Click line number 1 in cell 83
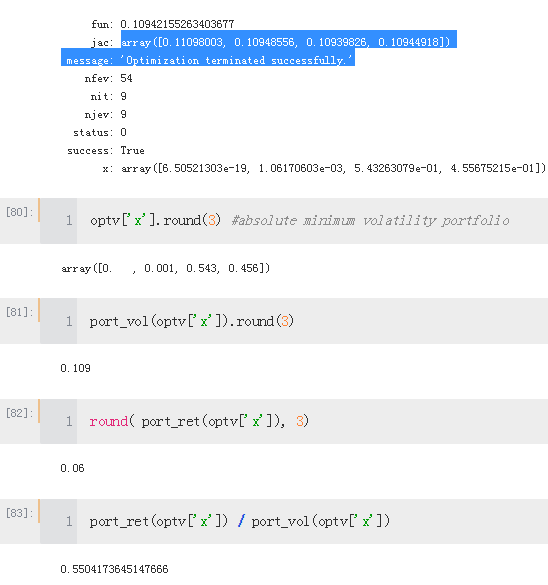 (x=69, y=521)
